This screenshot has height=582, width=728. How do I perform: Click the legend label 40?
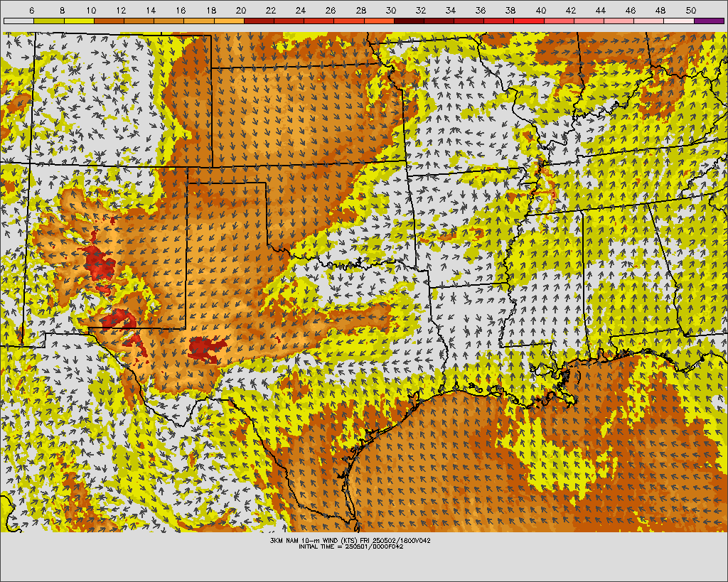(x=540, y=10)
